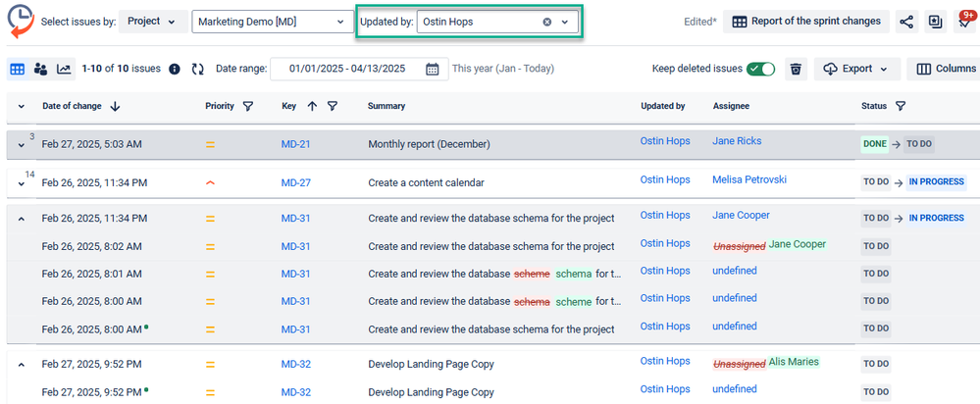The height and width of the screenshot is (404, 980).
Task: Click This year (Jan - Today) label
Action: (x=503, y=69)
